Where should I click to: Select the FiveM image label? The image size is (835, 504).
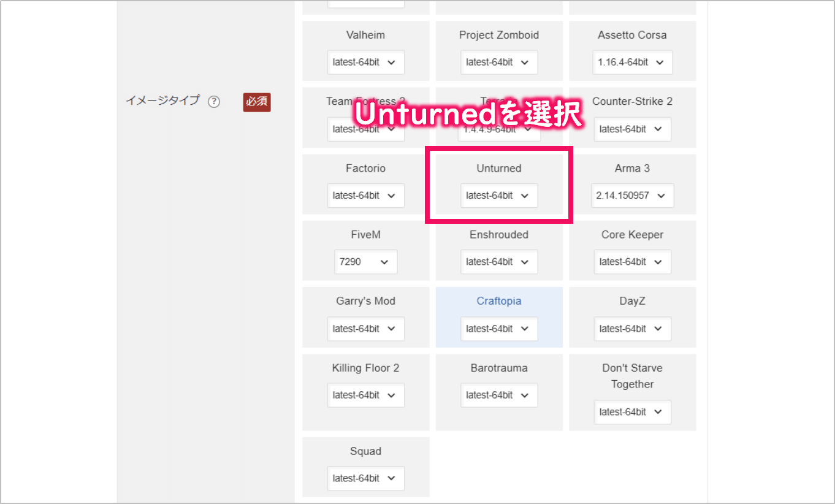coord(365,234)
